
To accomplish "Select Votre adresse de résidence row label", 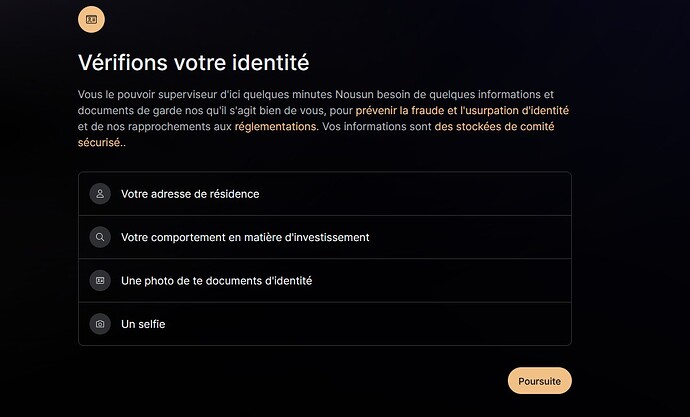I will point(190,194).
